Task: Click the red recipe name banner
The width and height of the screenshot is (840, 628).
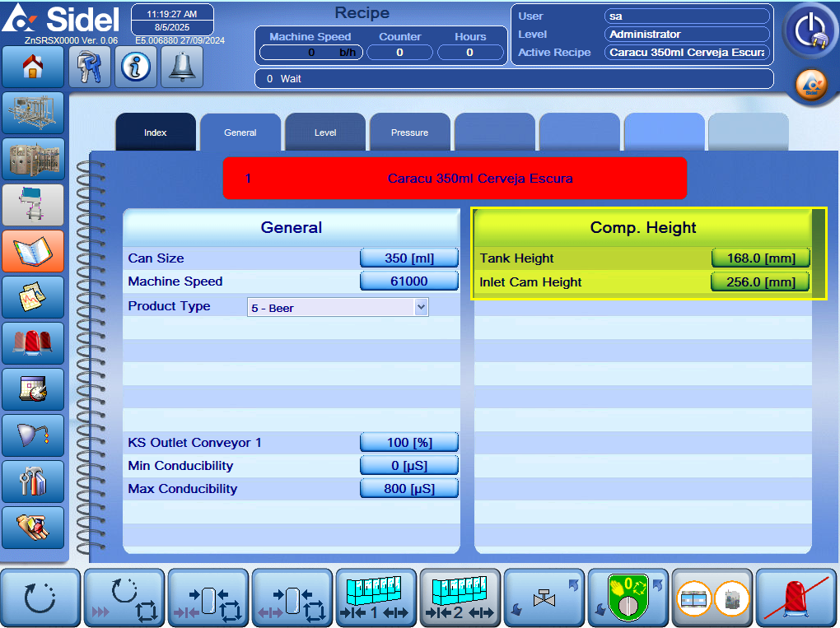Action: [455, 179]
